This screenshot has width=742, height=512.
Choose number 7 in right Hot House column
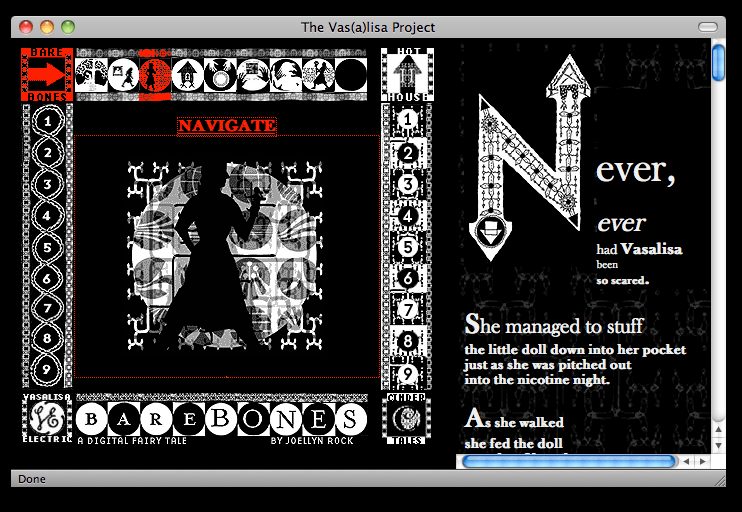point(407,309)
